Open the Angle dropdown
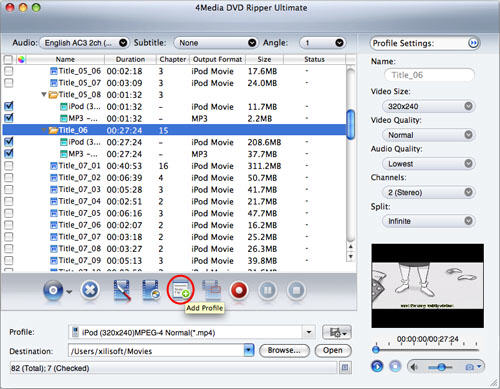The width and height of the screenshot is (500, 389). tap(322, 43)
